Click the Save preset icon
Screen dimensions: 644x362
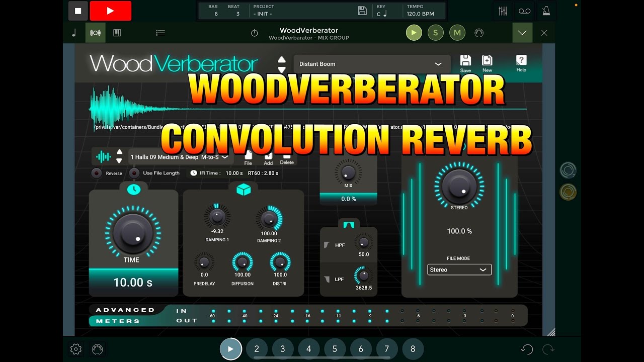tap(465, 63)
